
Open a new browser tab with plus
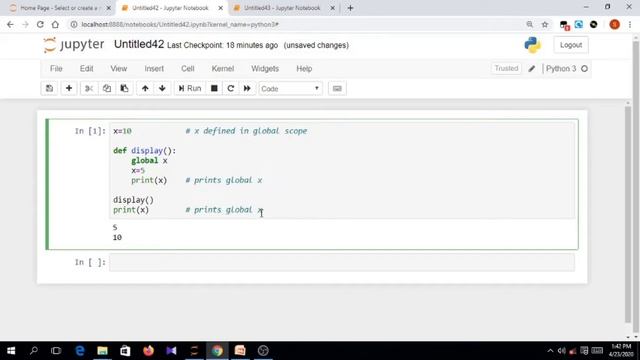pyautogui.click(x=350, y=8)
